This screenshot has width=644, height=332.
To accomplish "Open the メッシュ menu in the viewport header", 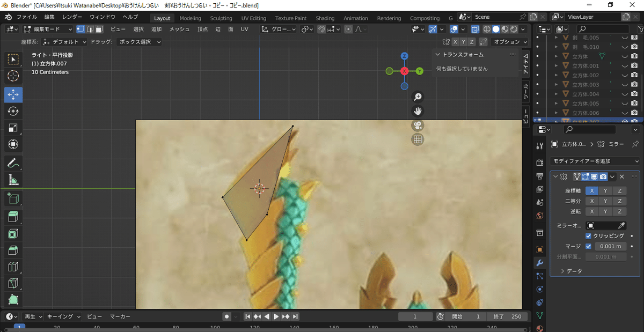I will pyautogui.click(x=179, y=29).
